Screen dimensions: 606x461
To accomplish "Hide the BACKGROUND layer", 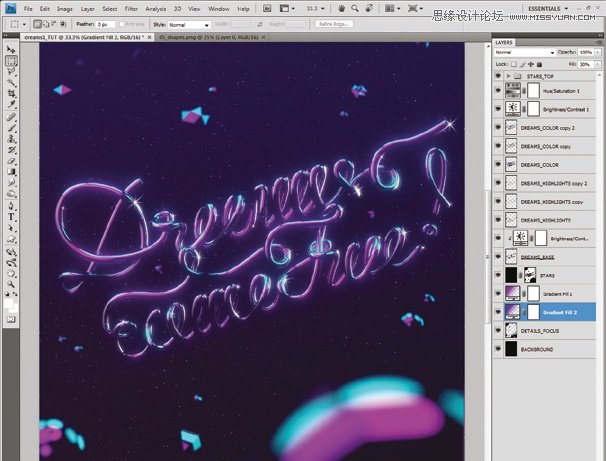I will (x=498, y=349).
